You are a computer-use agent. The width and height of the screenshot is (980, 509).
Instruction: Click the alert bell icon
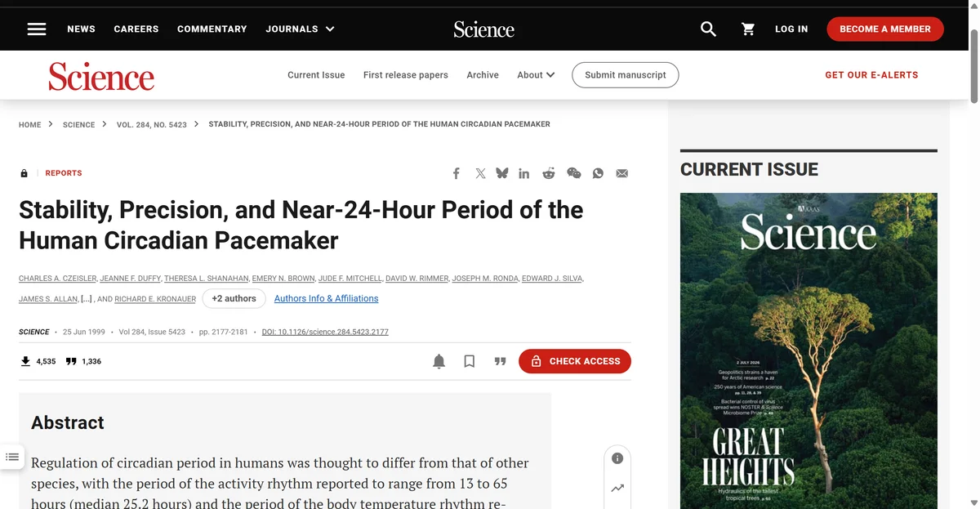pyautogui.click(x=439, y=361)
